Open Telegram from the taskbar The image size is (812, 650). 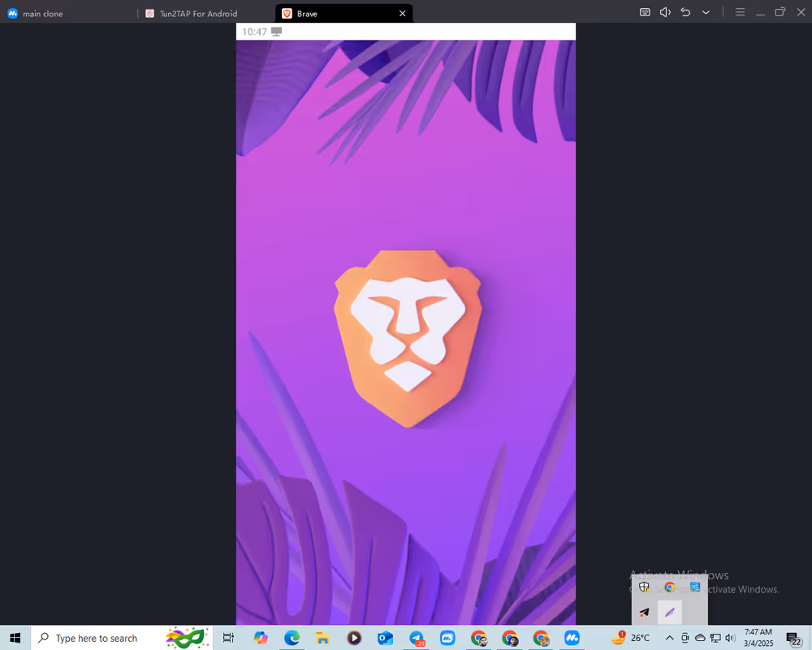point(417,639)
